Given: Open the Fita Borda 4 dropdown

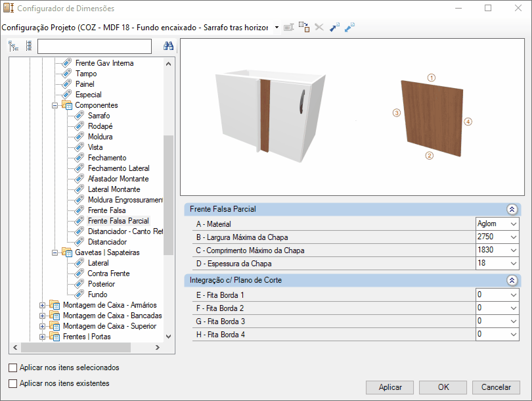Looking at the screenshot, I should (514, 335).
